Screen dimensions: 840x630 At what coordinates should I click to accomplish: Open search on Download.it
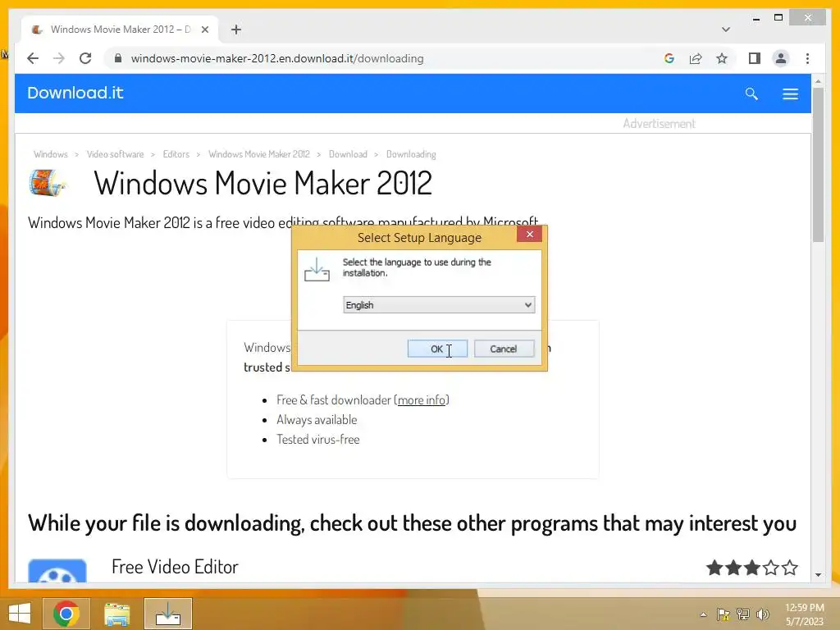[x=751, y=94]
